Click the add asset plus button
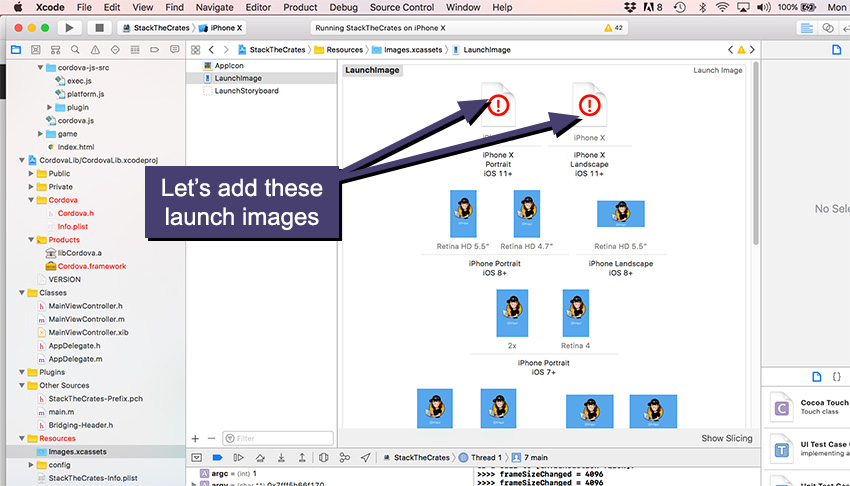 195,438
